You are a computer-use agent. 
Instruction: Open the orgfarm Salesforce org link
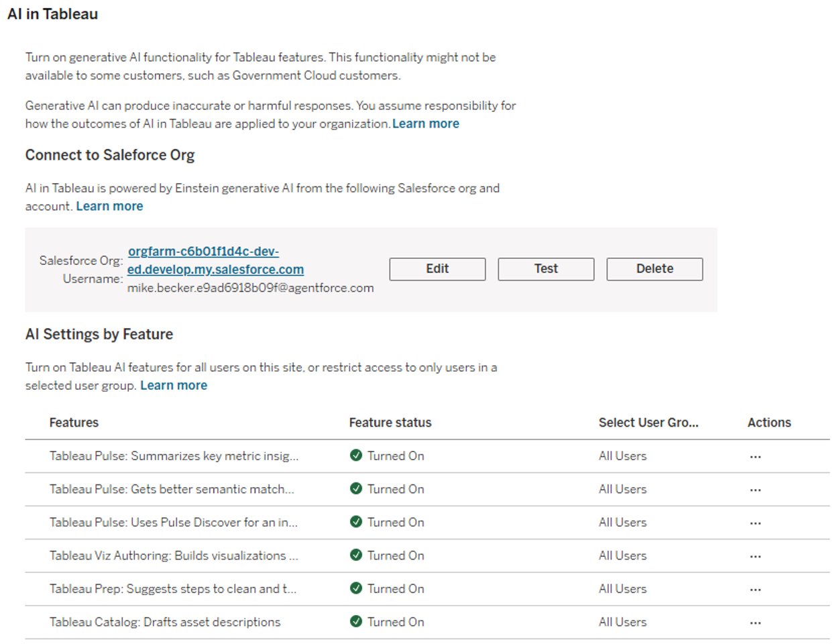pyautogui.click(x=215, y=260)
